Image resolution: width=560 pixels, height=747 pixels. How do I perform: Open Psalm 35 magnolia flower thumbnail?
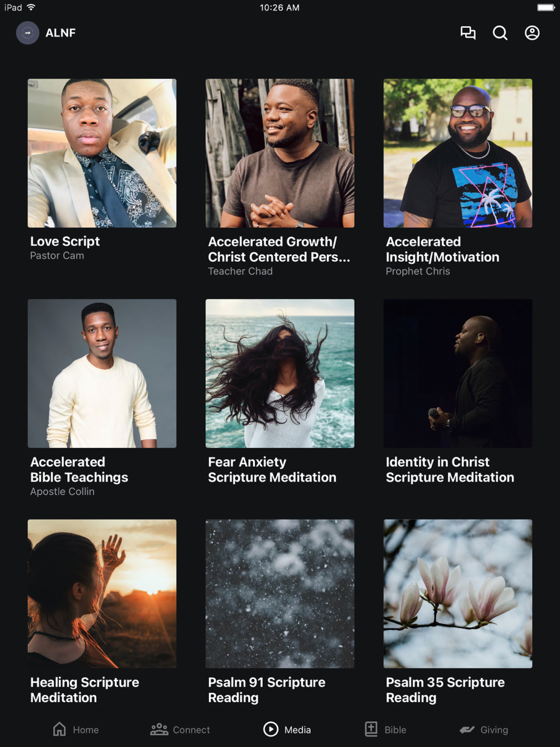point(458,594)
